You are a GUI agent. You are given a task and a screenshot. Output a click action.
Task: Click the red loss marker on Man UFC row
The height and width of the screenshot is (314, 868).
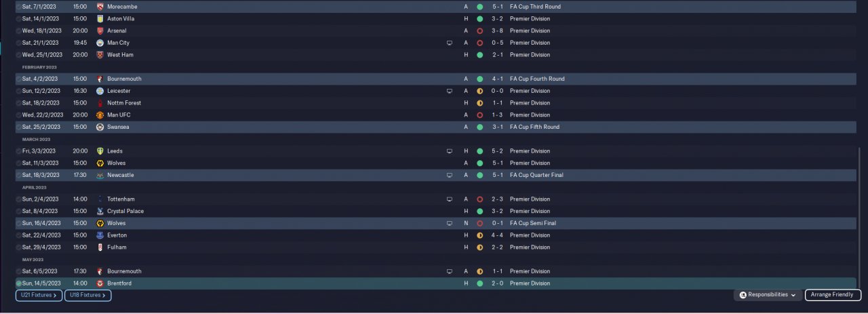tap(479, 115)
